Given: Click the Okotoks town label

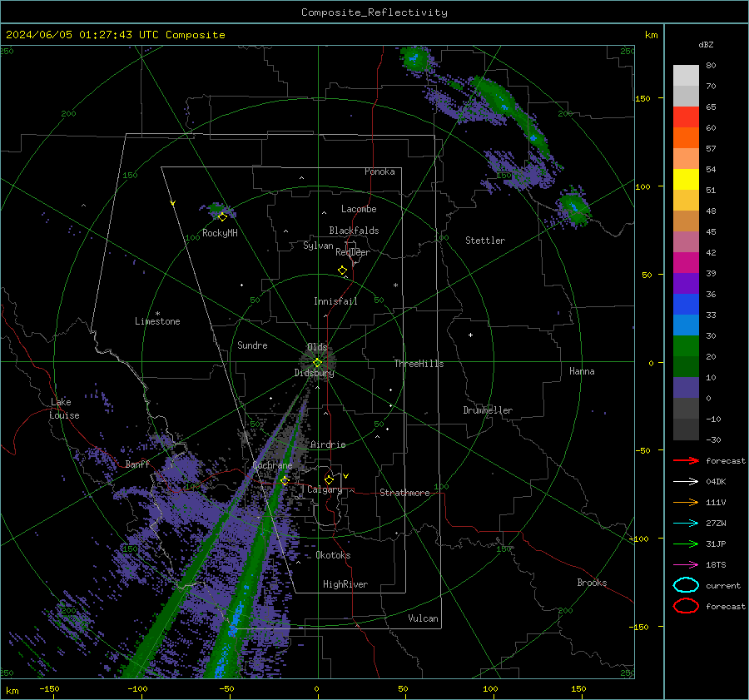Looking at the screenshot, I should 333,555.
